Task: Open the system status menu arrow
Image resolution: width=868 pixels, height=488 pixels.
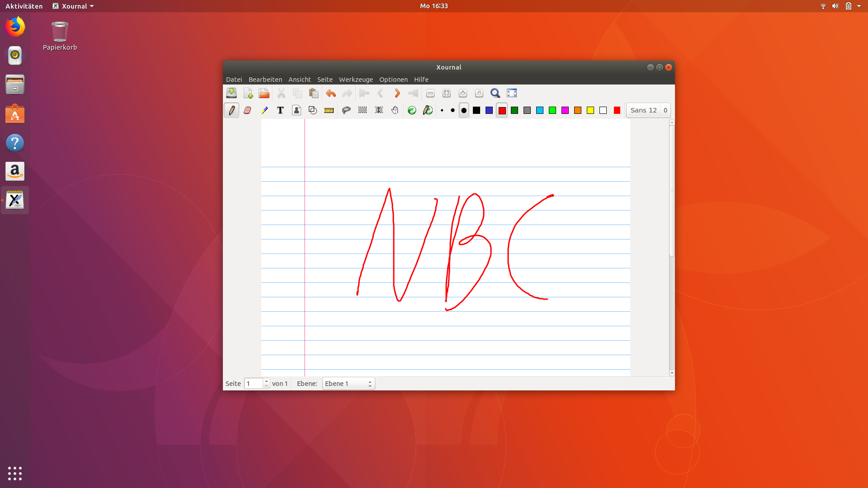Action: (859, 6)
